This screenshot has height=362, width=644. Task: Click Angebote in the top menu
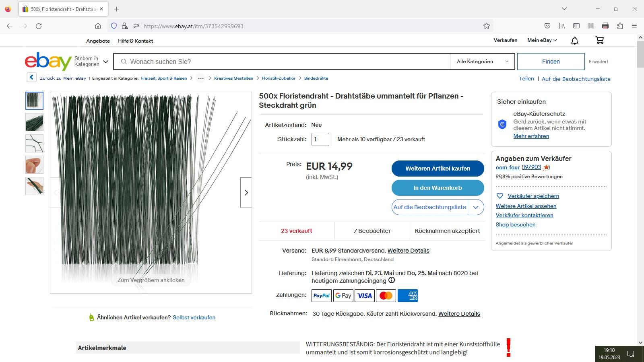98,41
